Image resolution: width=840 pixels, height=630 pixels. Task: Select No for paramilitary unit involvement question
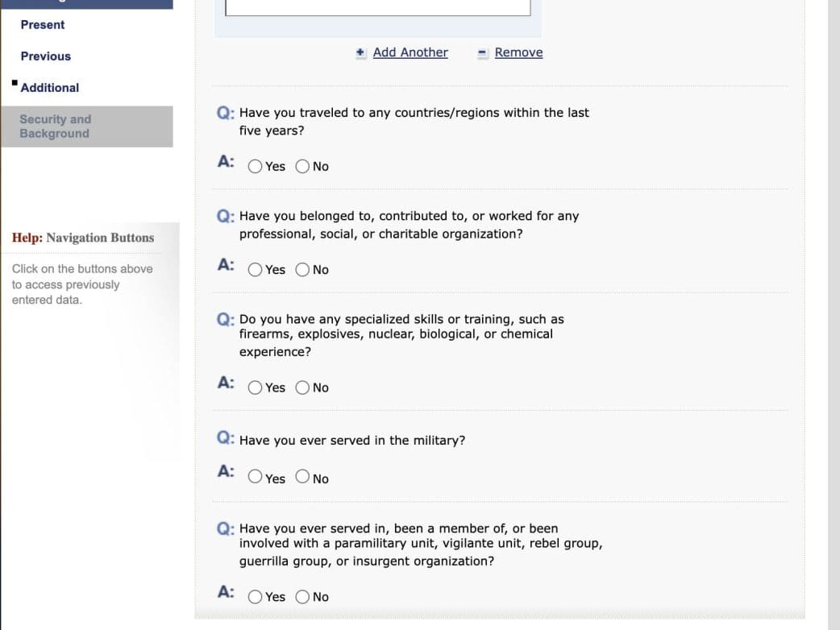(x=302, y=597)
